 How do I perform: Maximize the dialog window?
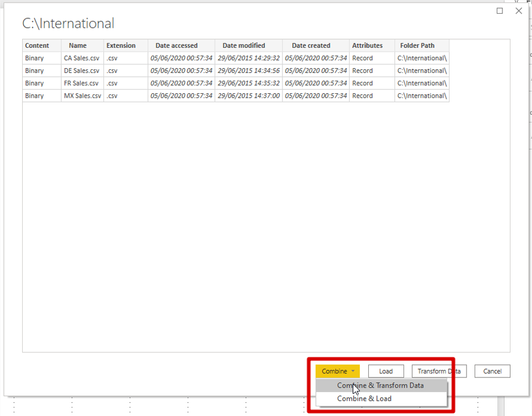[500, 11]
